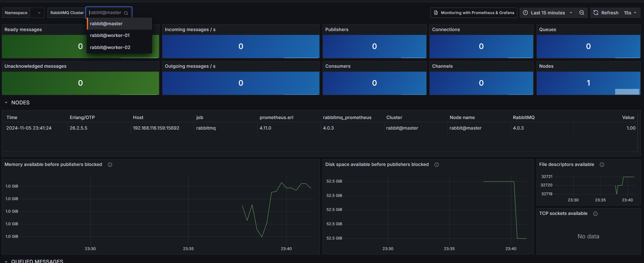The height and width of the screenshot is (263, 644).
Task: Sort table by rabbitmq_prometheus column header
Action: click(x=347, y=118)
